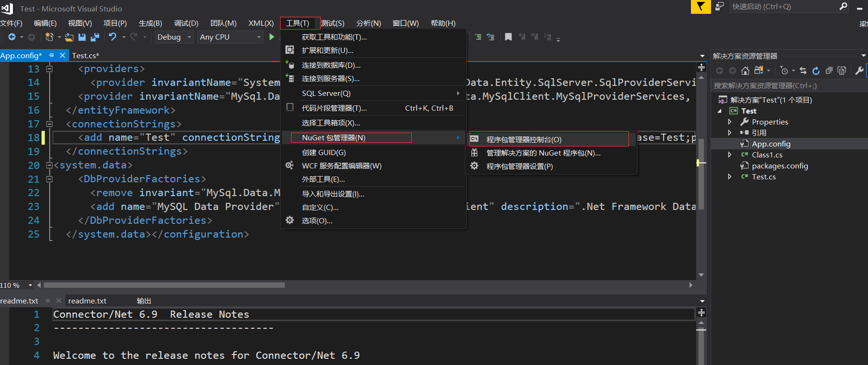Open the Solution Explorer window options dropdown
The height and width of the screenshot is (365, 868).
point(863,56)
